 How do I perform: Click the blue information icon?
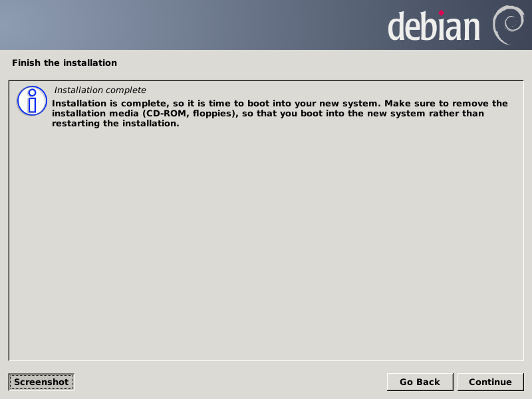(x=32, y=101)
